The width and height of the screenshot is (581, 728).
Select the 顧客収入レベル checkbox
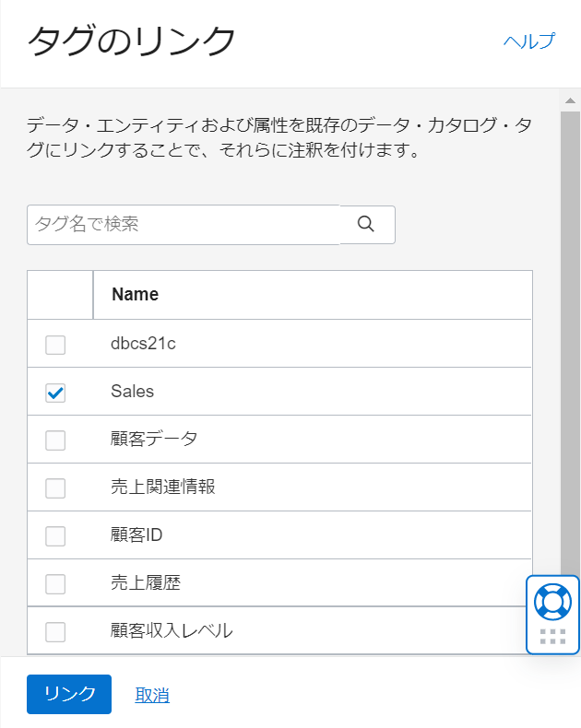point(55,632)
